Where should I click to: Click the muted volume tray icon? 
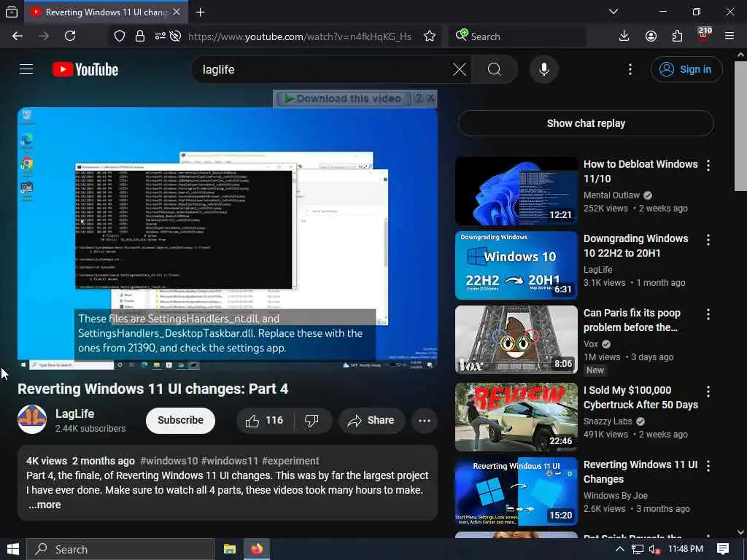654,550
